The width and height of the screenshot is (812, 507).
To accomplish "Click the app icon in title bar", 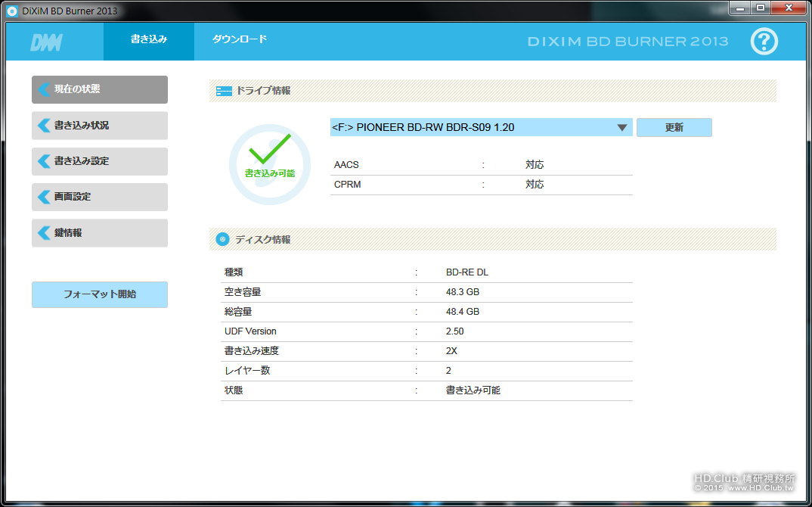I will click(x=11, y=11).
